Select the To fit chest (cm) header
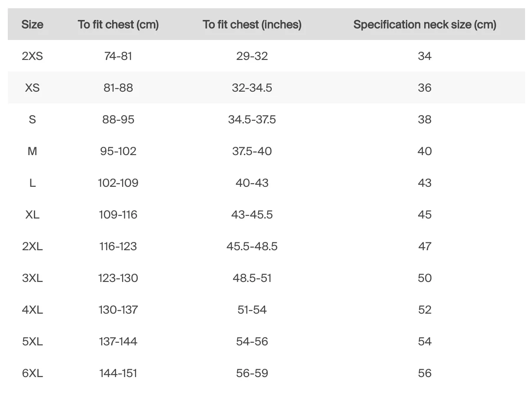The height and width of the screenshot is (404, 532). point(118,25)
